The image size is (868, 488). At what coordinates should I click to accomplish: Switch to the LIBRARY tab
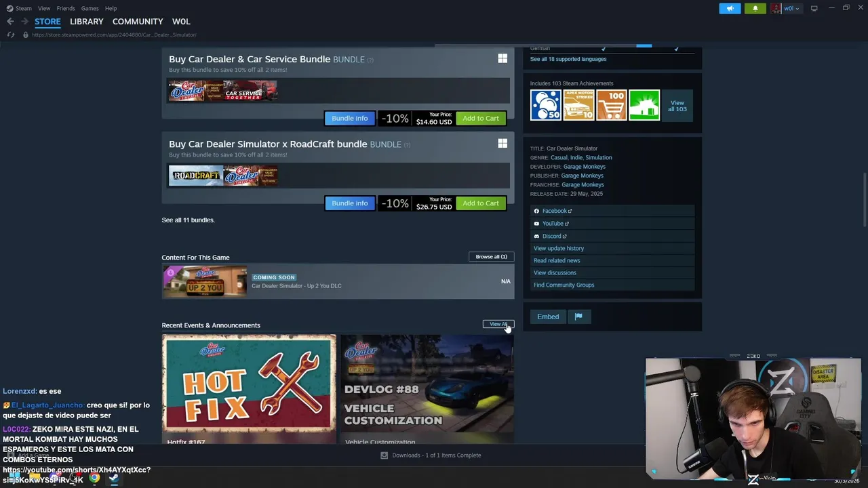[87, 22]
